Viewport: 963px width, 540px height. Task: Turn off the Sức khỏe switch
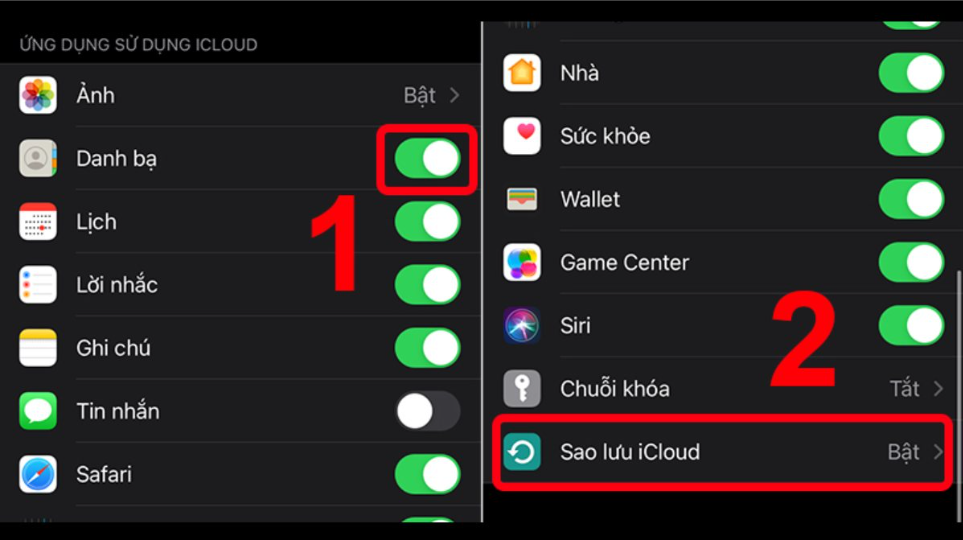[911, 136]
